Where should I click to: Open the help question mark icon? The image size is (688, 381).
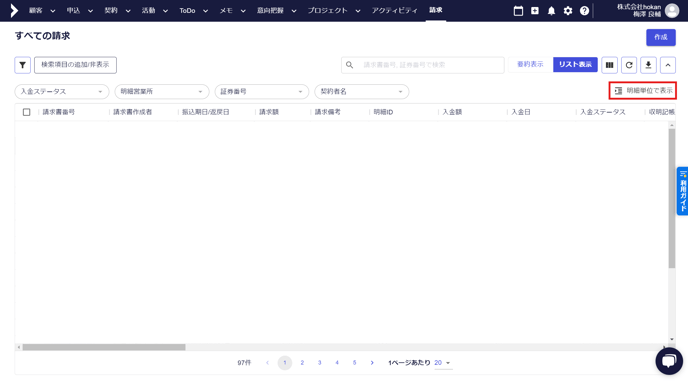(x=584, y=11)
